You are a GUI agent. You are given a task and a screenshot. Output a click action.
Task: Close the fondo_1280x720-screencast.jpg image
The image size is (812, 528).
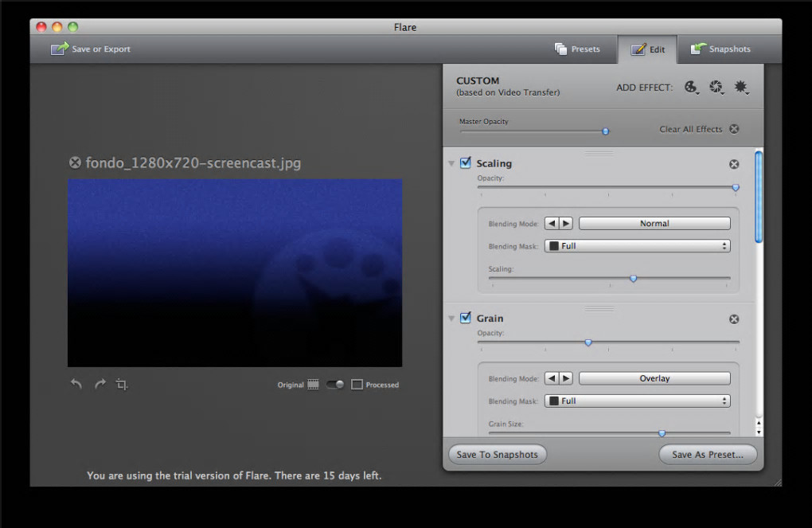(x=75, y=162)
